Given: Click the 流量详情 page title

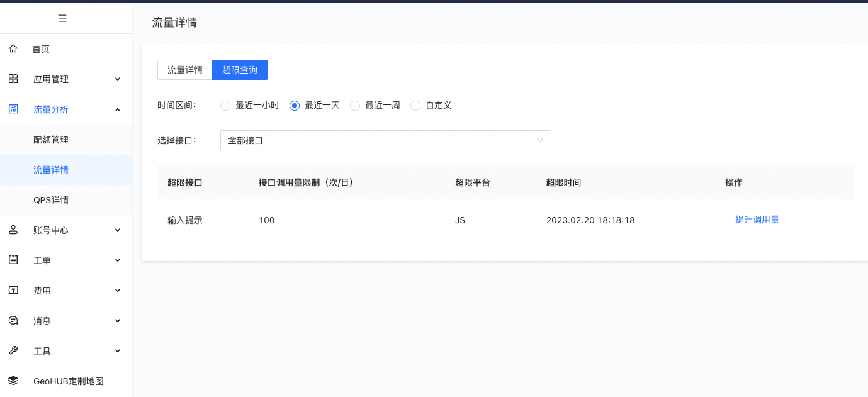Looking at the screenshot, I should (x=174, y=23).
